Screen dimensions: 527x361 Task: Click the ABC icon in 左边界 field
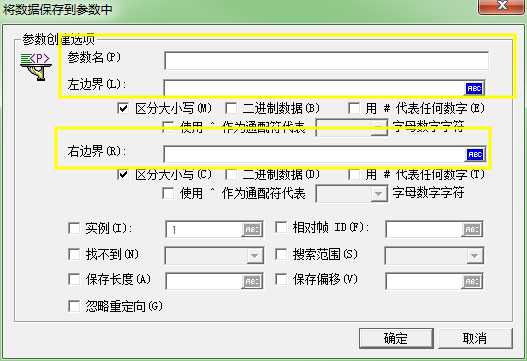(474, 88)
